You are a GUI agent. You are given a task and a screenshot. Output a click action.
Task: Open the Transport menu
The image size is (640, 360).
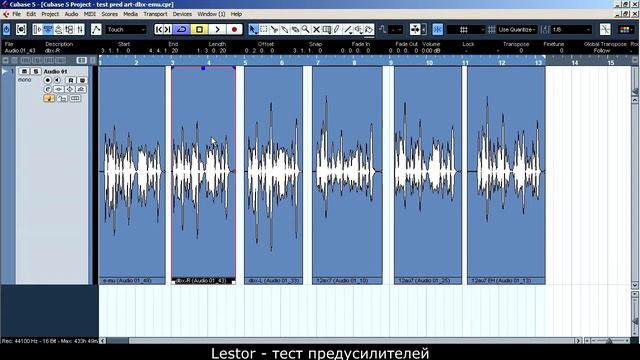click(x=155, y=14)
